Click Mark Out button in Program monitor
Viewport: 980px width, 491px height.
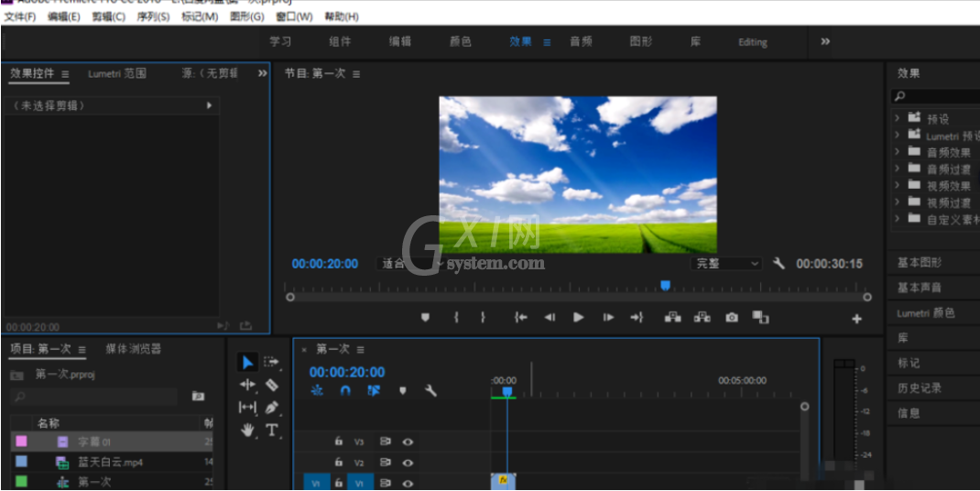click(x=483, y=317)
